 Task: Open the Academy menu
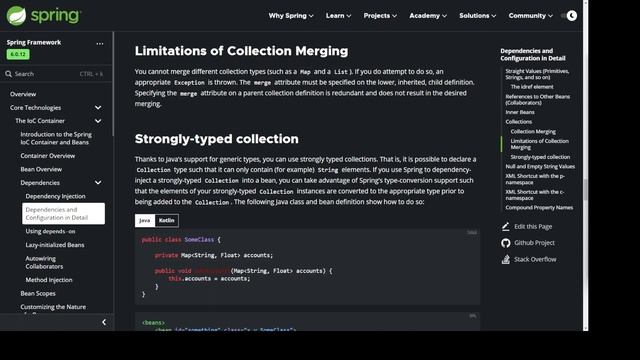[x=428, y=16]
